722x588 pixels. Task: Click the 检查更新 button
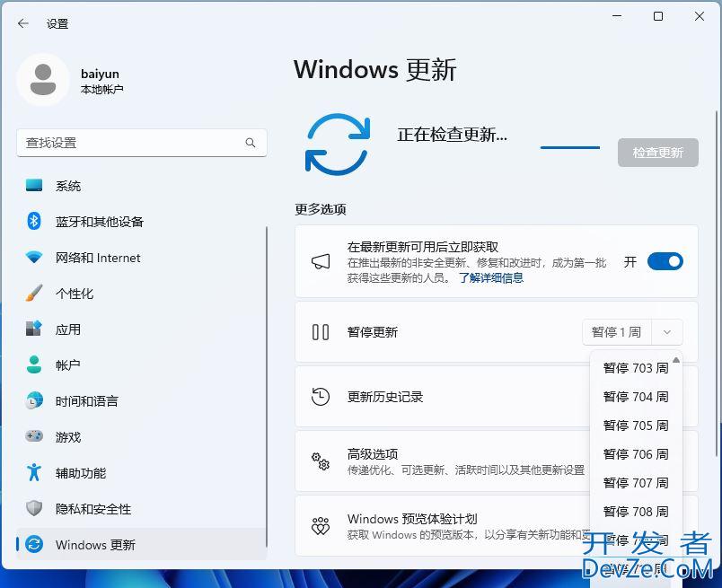click(x=657, y=153)
